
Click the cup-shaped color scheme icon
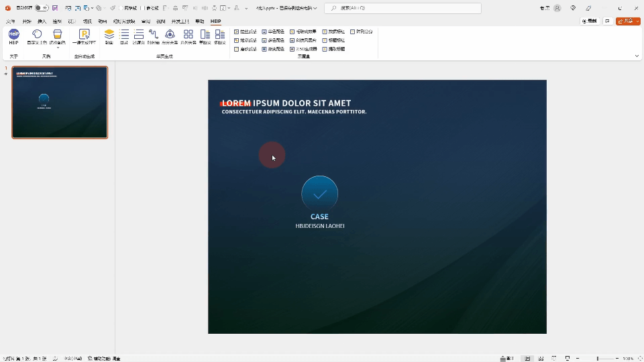click(58, 34)
